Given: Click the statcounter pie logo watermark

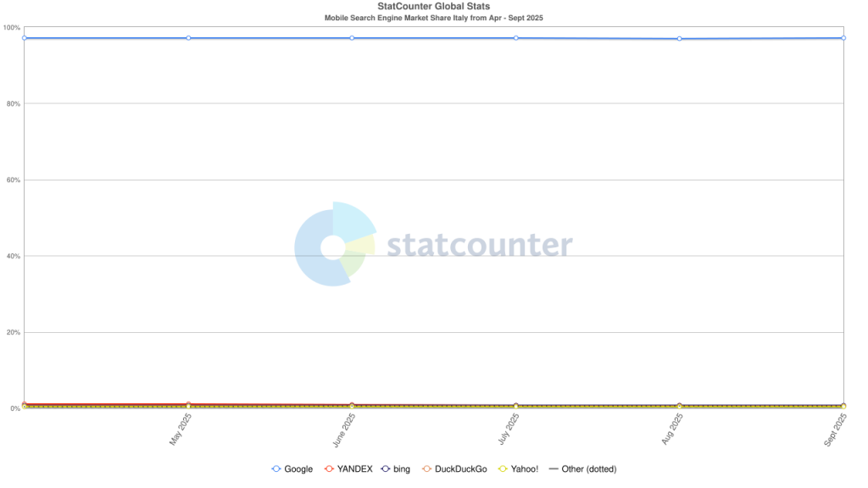Looking at the screenshot, I should coord(336,244).
